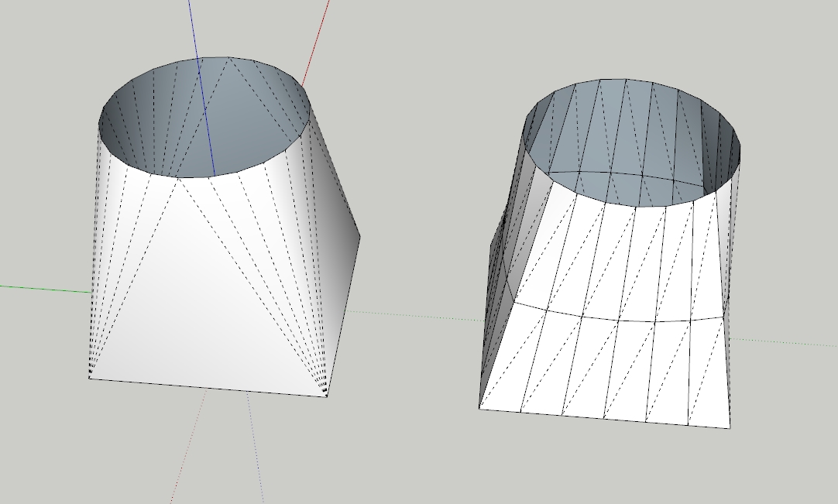838x504 pixels.
Task: Select the bottom front edge of left shape
Action: (x=208, y=386)
